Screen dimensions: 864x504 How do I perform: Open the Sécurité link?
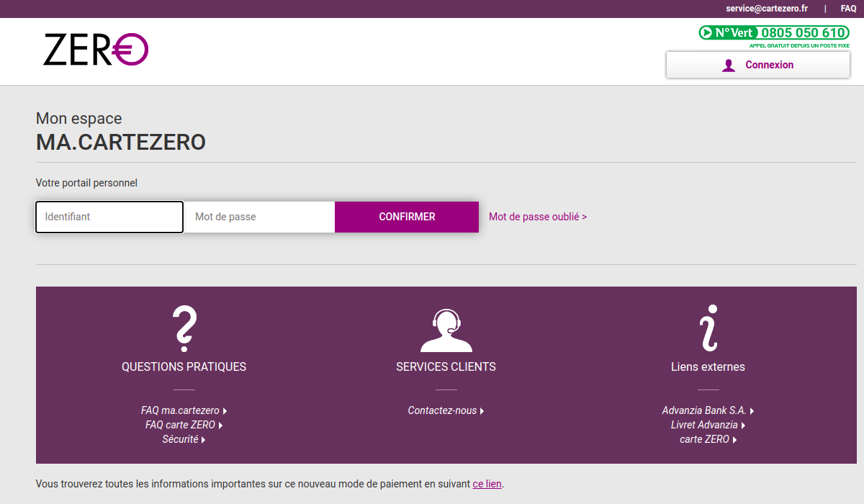coord(180,439)
